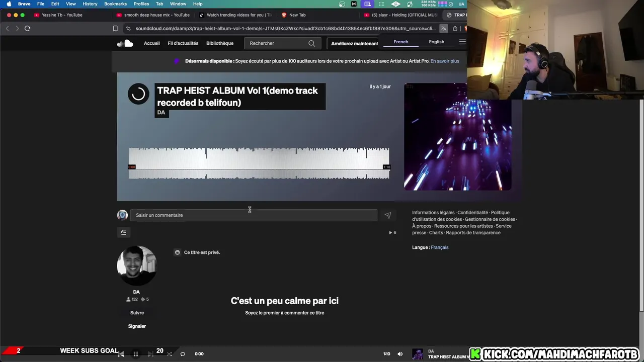Image resolution: width=644 pixels, height=362 pixels.
Task: Go back using the browser back arrow
Action: [7, 29]
